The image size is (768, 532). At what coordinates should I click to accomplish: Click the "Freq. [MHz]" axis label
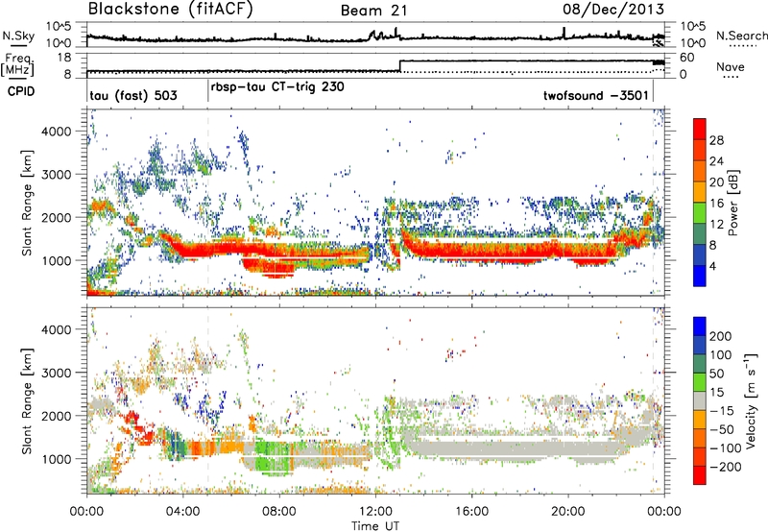pos(18,64)
